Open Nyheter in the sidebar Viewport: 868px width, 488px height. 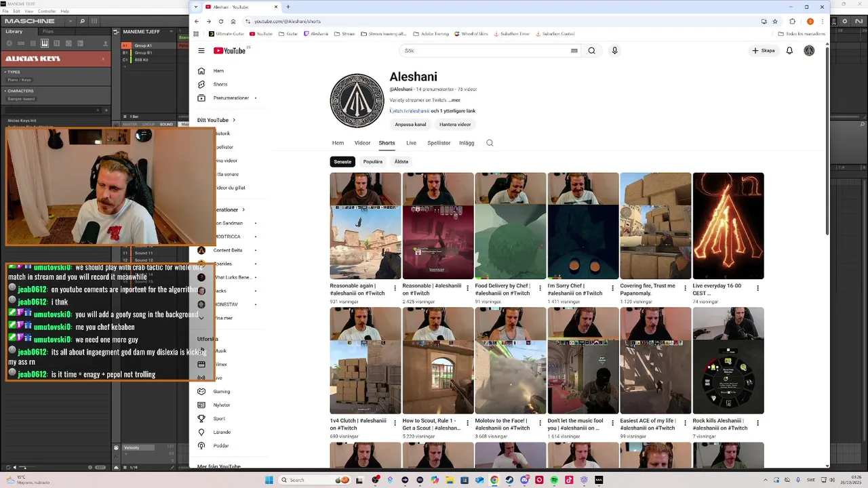(x=221, y=405)
